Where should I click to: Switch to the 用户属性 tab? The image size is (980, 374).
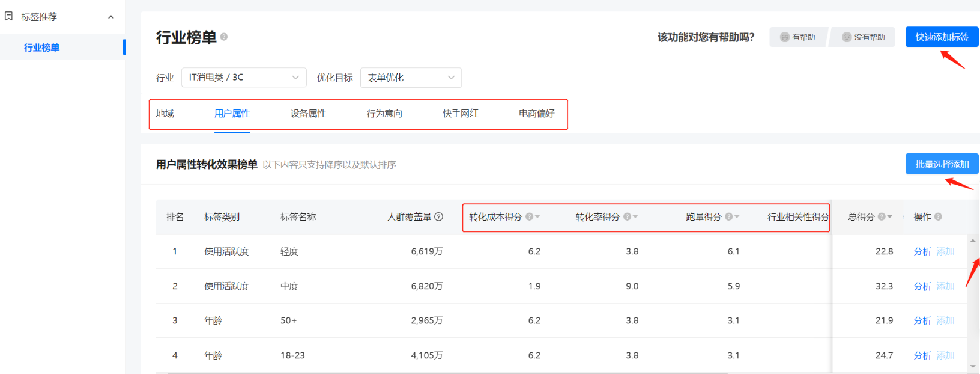(232, 114)
